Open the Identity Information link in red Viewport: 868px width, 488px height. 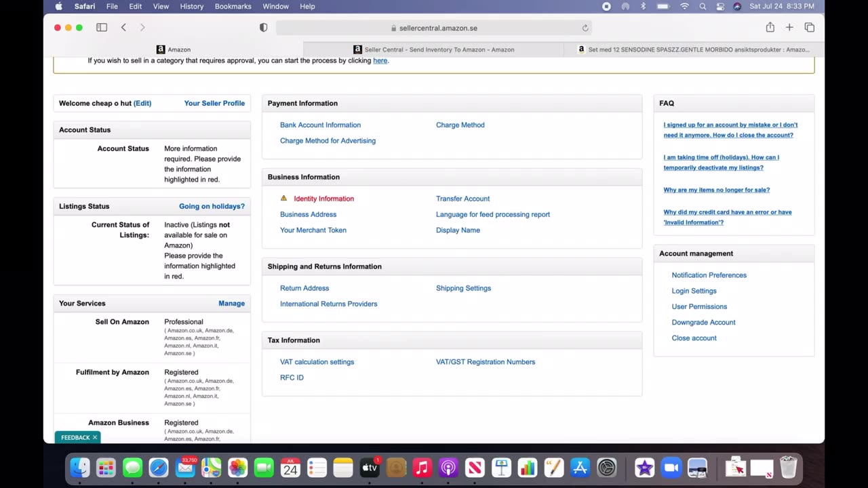(x=323, y=199)
